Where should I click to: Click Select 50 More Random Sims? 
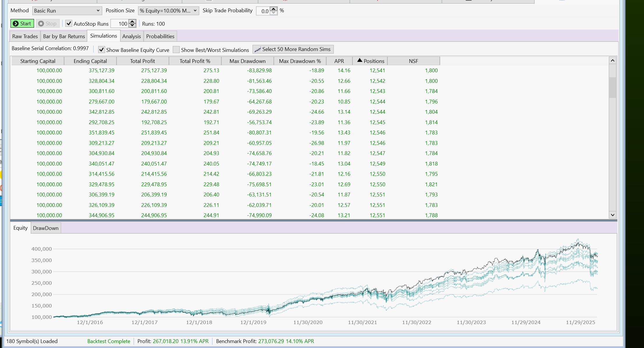pyautogui.click(x=293, y=49)
